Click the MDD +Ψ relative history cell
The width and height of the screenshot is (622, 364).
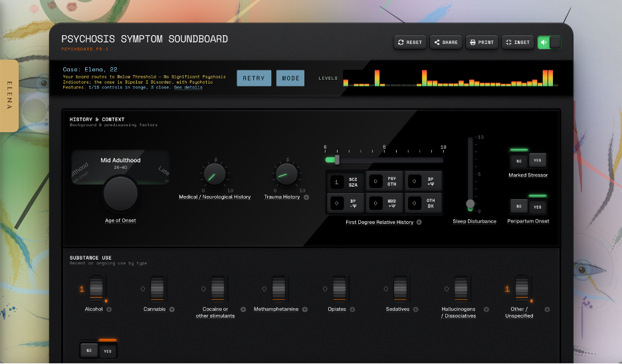click(384, 203)
